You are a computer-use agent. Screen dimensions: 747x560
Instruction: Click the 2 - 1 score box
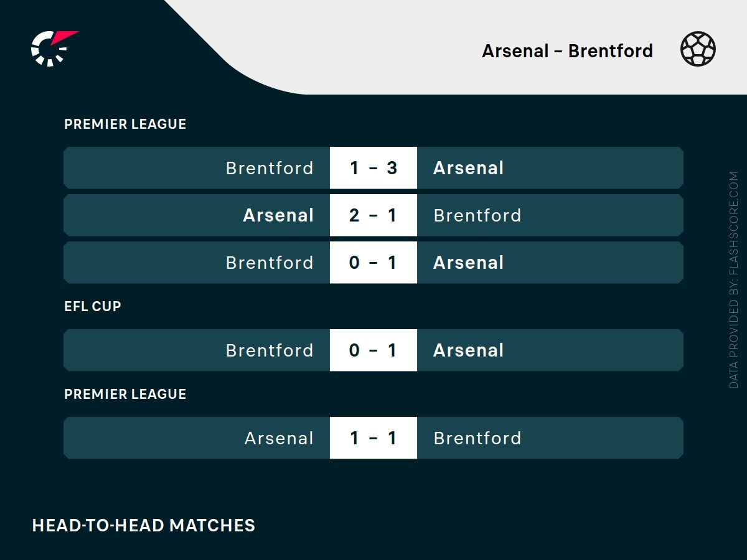point(373,215)
